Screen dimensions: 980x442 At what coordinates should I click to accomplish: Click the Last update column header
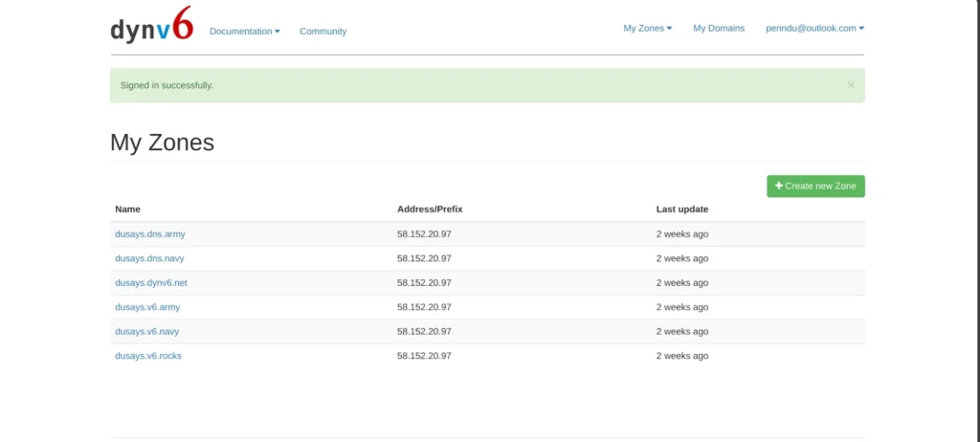click(681, 210)
